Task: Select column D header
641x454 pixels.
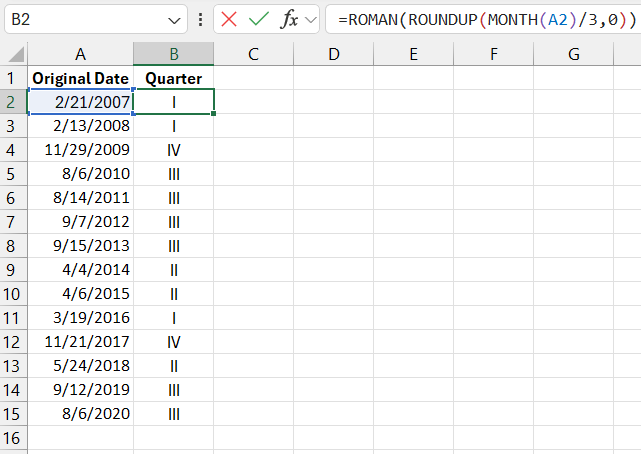Action: (333, 54)
